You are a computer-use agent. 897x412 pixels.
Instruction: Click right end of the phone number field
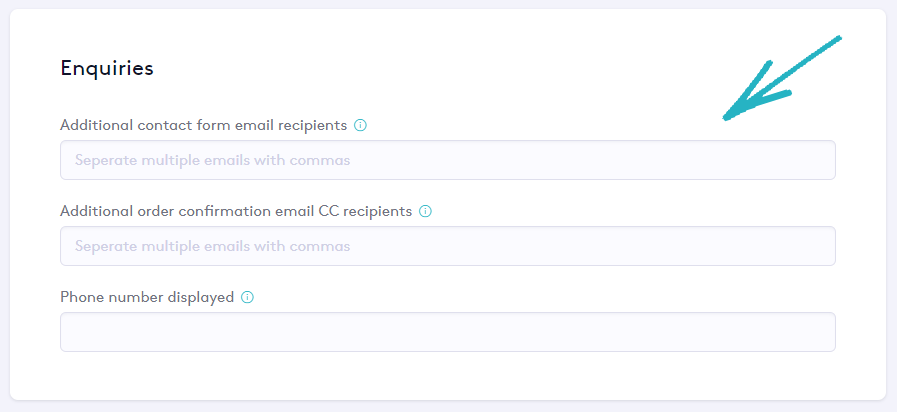tap(818, 332)
